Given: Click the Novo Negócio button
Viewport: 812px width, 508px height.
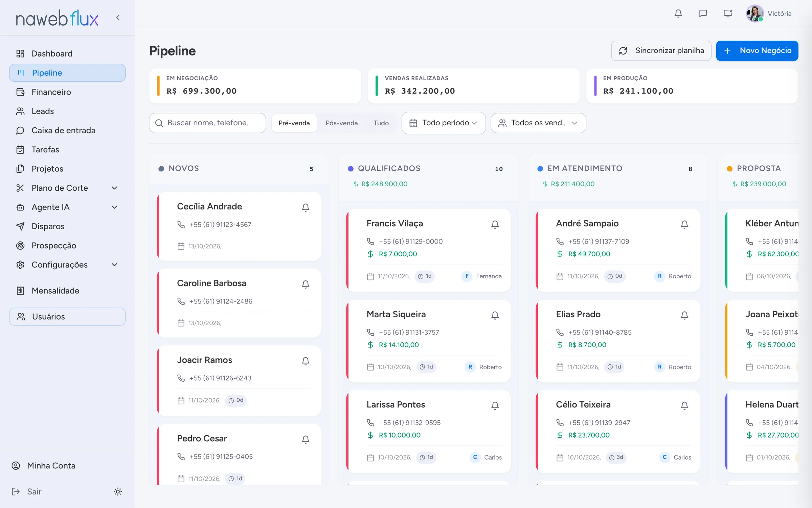Looking at the screenshot, I should tap(757, 51).
